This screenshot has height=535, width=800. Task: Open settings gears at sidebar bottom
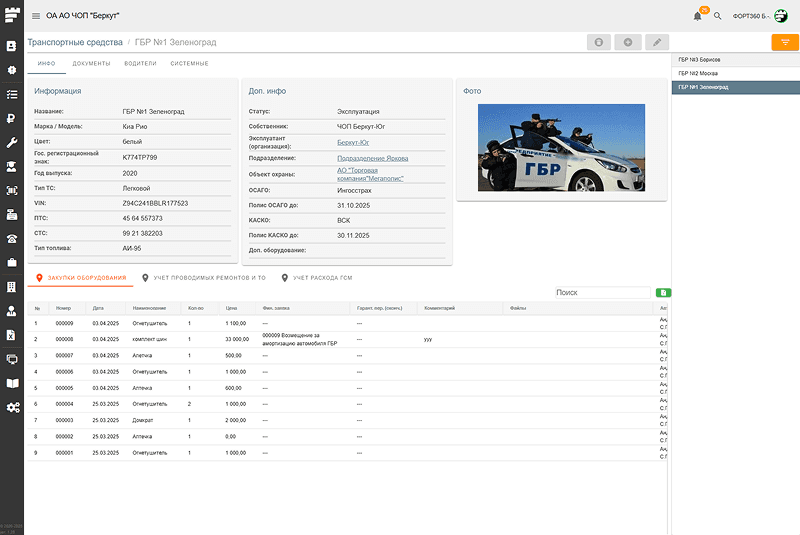click(12, 407)
